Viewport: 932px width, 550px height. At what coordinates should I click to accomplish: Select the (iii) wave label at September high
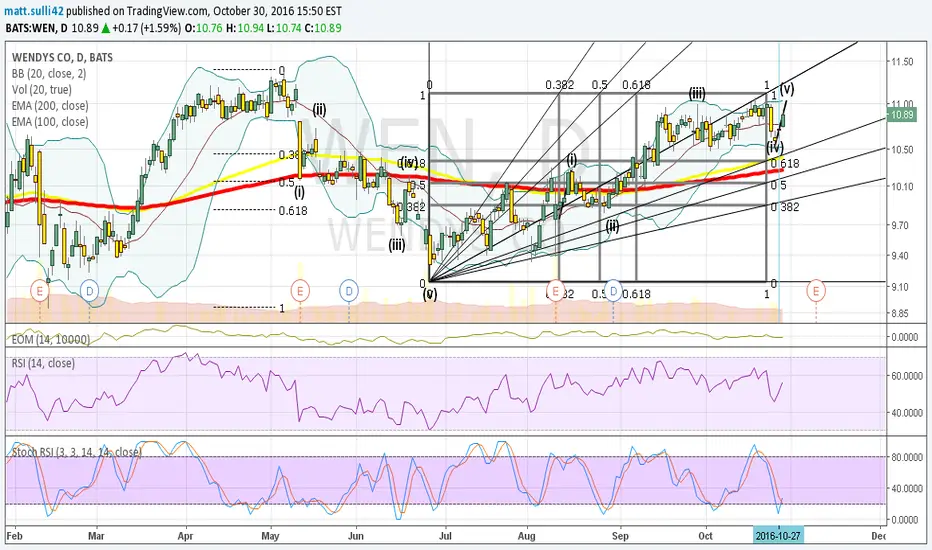pos(697,93)
